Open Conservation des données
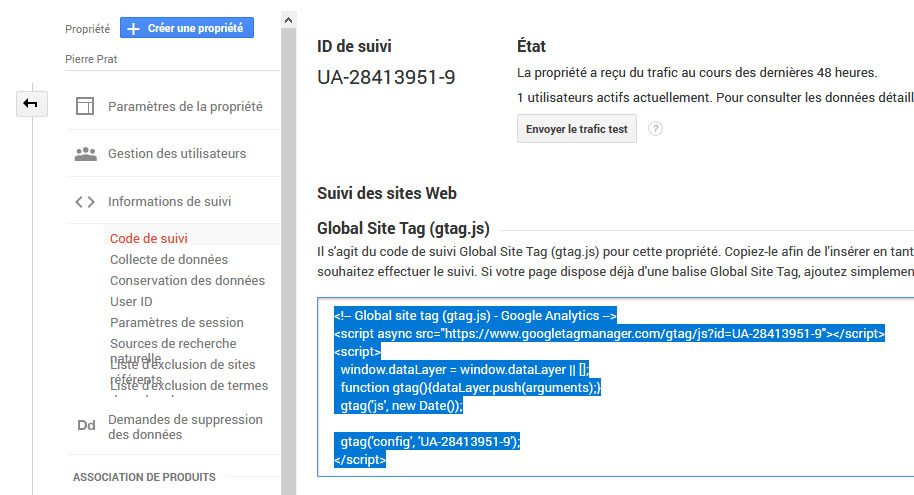Image resolution: width=914 pixels, height=495 pixels. pyautogui.click(x=187, y=280)
